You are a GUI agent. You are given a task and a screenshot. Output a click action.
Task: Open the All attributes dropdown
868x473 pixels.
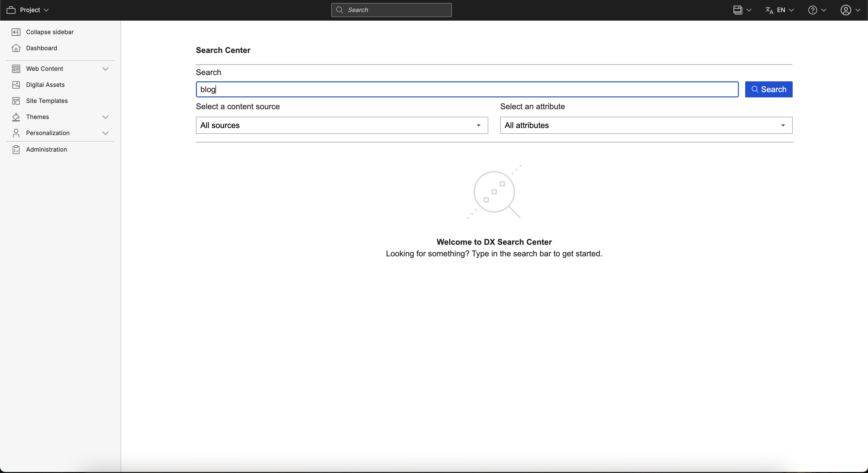point(646,125)
